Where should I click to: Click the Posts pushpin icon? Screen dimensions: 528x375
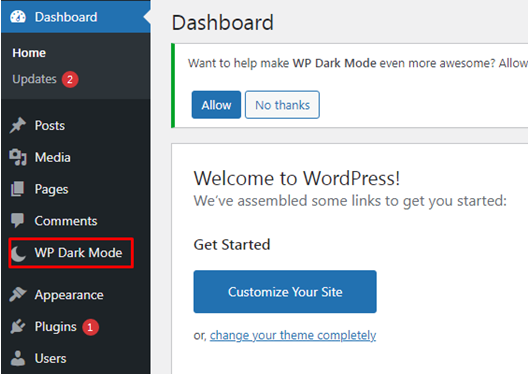[x=18, y=126]
